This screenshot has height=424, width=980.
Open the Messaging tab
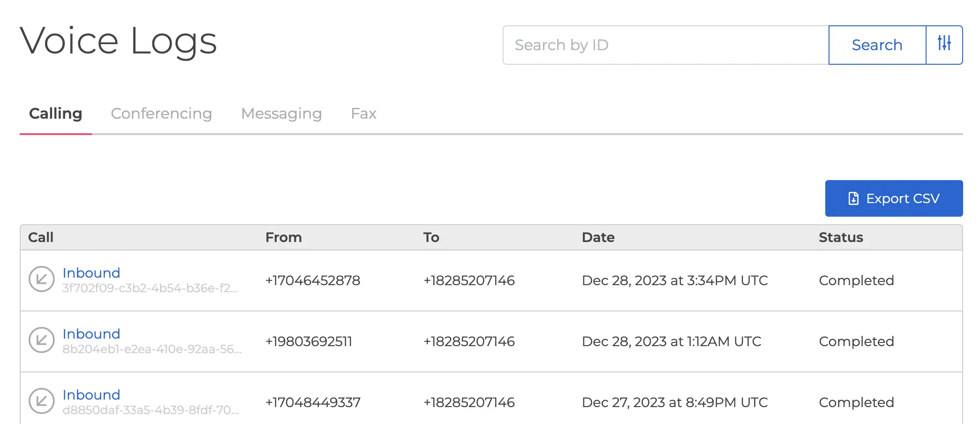(281, 114)
